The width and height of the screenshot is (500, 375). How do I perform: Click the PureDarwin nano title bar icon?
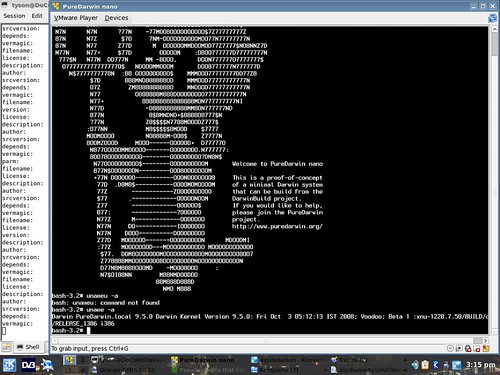coord(56,6)
